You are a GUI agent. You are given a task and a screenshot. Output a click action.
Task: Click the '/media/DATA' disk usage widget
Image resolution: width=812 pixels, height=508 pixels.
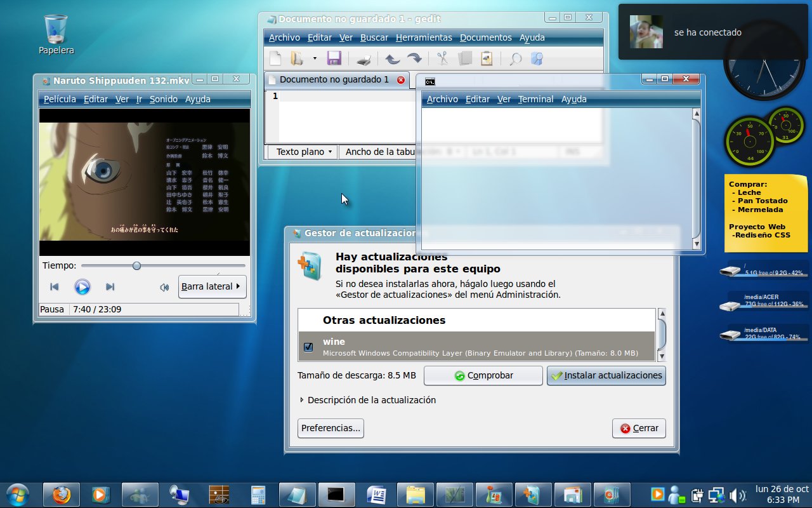[764, 334]
